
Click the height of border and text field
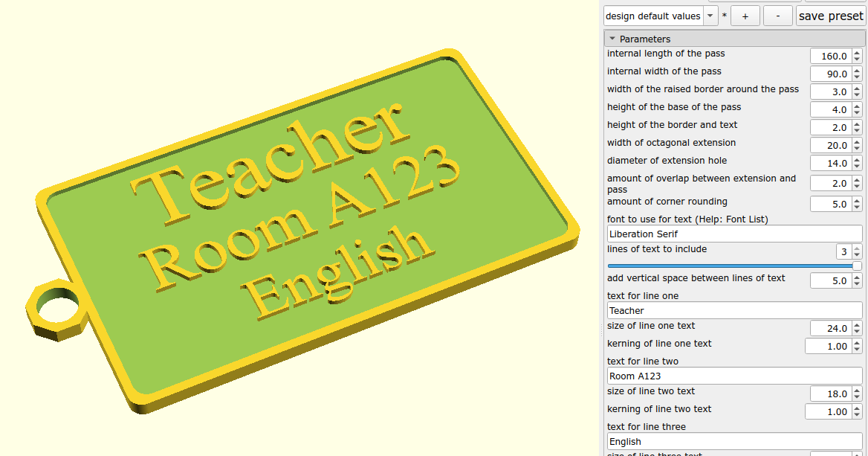point(830,127)
